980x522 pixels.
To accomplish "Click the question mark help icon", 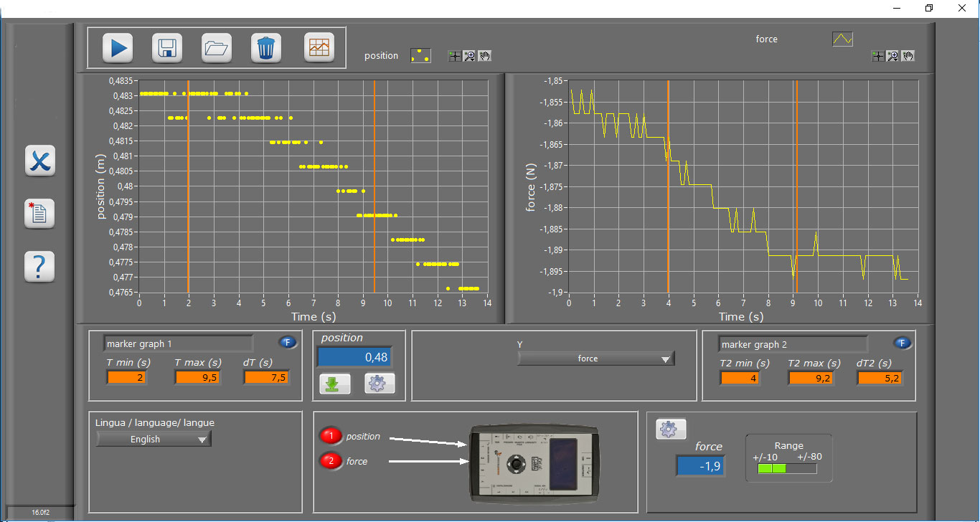I will (39, 267).
